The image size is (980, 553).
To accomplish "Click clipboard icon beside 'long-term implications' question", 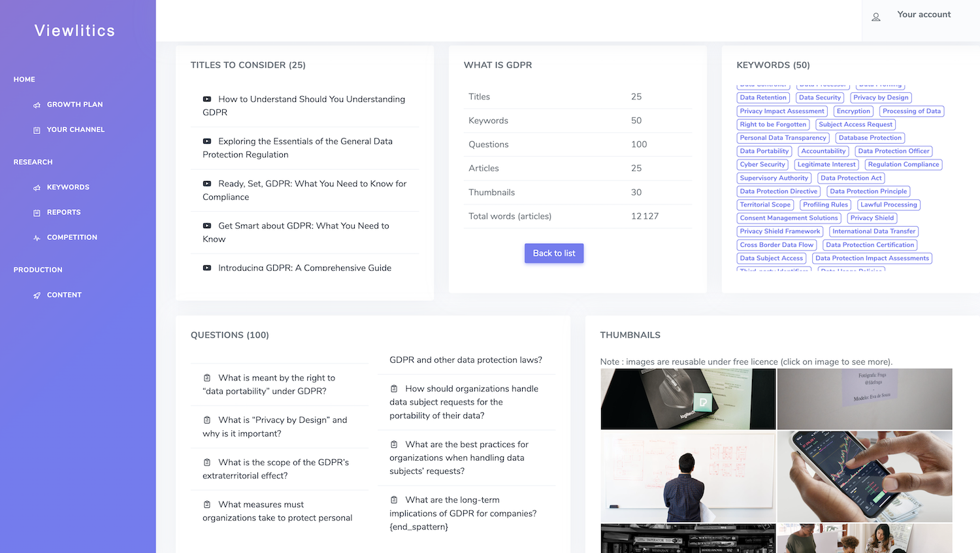I will 394,500.
